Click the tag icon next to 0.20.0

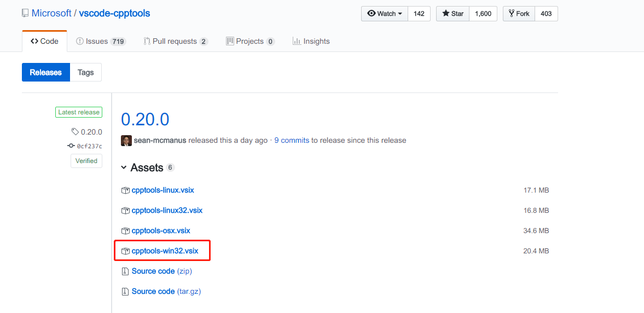(x=75, y=132)
